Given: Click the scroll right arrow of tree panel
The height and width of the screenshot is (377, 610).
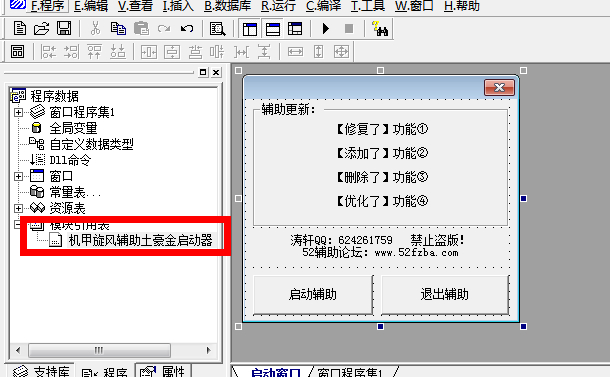Looking at the screenshot, I should pyautogui.click(x=209, y=350).
